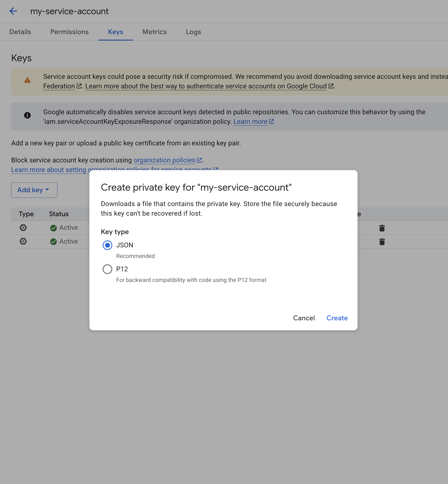
Task: Click first row key type icon
Action: click(x=23, y=228)
